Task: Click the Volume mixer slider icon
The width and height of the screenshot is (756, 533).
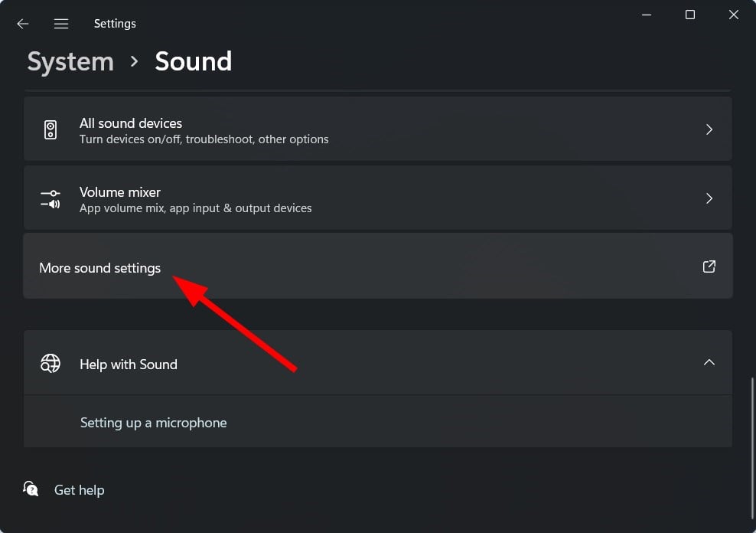Action: pyautogui.click(x=51, y=199)
